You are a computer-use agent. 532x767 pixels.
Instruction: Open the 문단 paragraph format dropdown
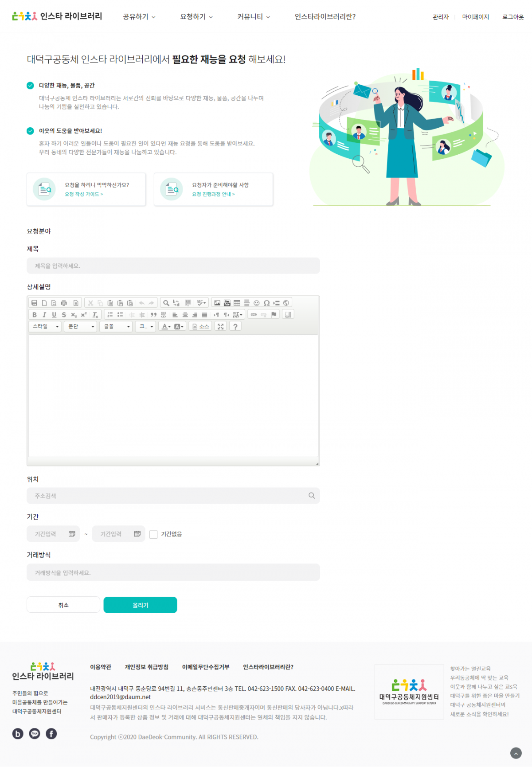point(80,326)
